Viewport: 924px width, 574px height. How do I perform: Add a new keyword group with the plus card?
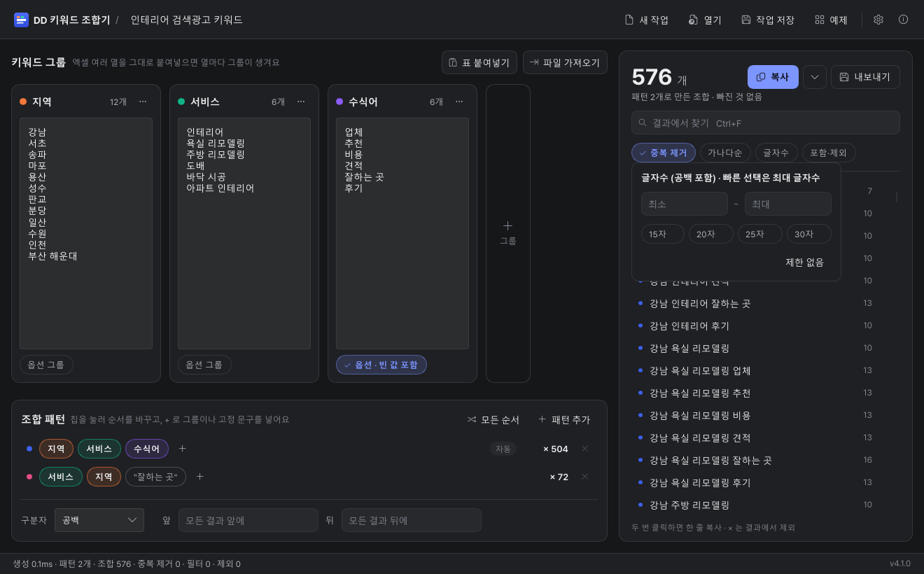click(508, 234)
